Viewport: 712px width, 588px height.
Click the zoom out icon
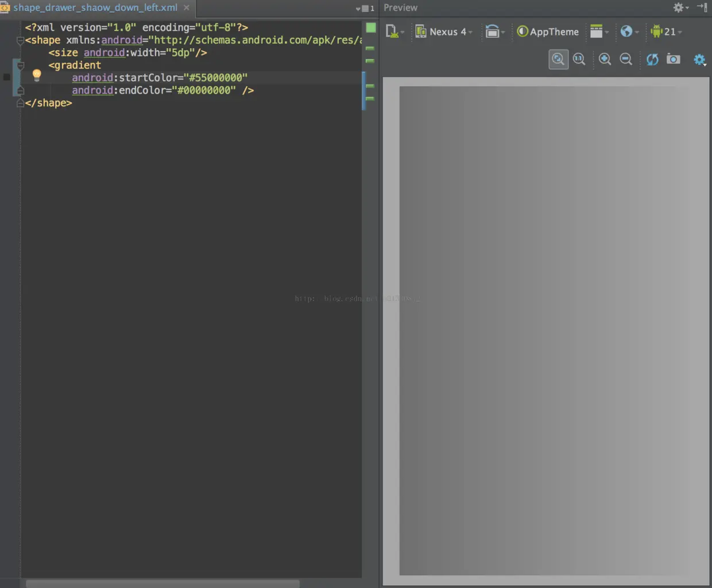click(x=626, y=59)
